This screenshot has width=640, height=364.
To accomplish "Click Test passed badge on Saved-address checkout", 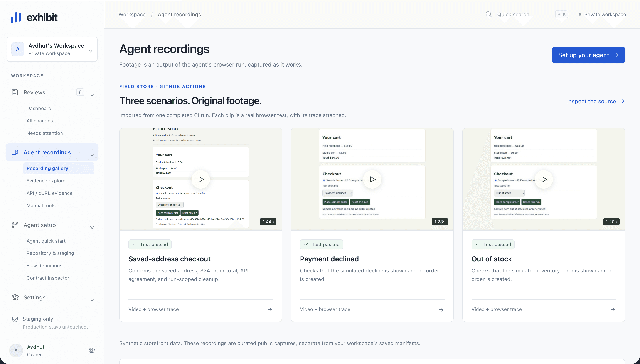I will point(150,244).
